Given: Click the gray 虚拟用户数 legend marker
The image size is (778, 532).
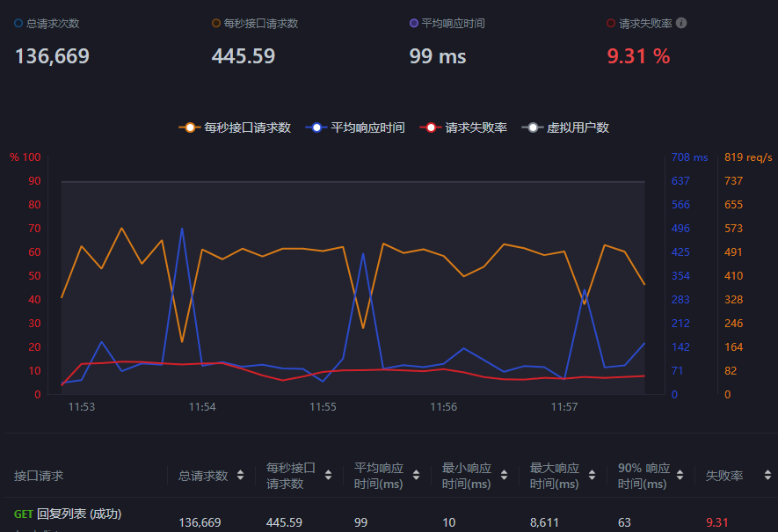Looking at the screenshot, I should tap(533, 128).
